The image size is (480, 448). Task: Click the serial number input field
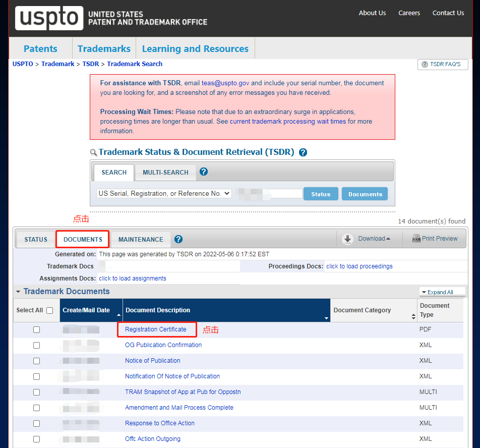pyautogui.click(x=269, y=194)
